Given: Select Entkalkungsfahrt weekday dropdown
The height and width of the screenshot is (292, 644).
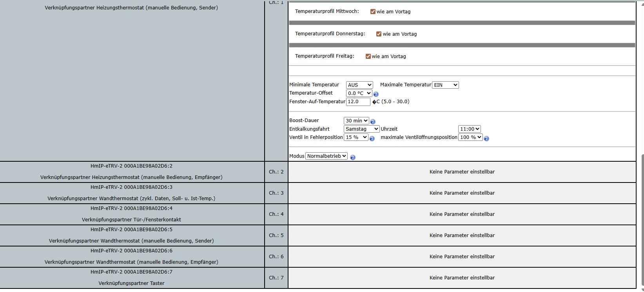Looking at the screenshot, I should [x=361, y=129].
